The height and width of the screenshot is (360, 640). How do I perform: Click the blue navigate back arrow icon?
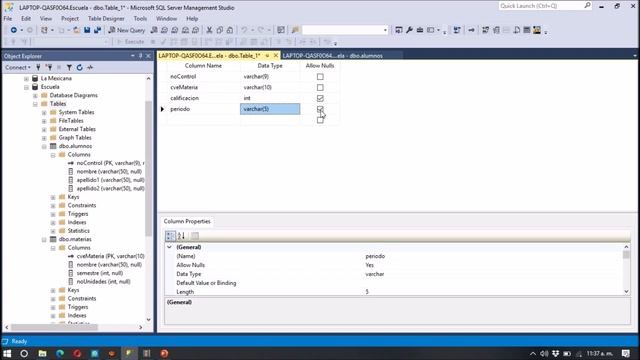click(13, 30)
